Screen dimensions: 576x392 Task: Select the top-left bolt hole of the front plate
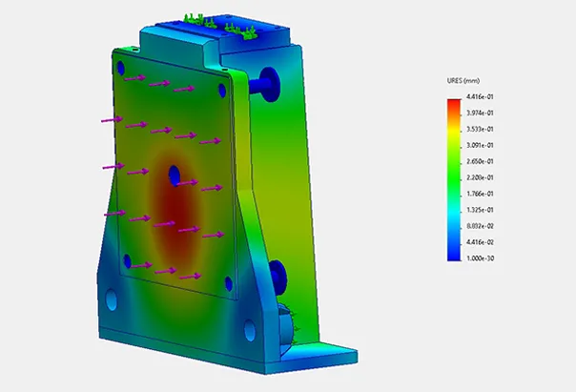click(119, 70)
